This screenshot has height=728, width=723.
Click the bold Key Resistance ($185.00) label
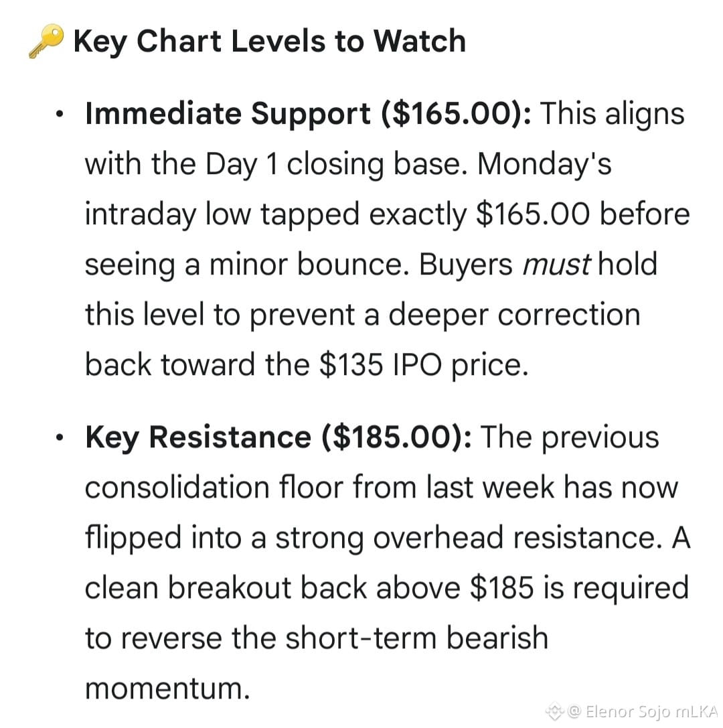click(x=278, y=437)
